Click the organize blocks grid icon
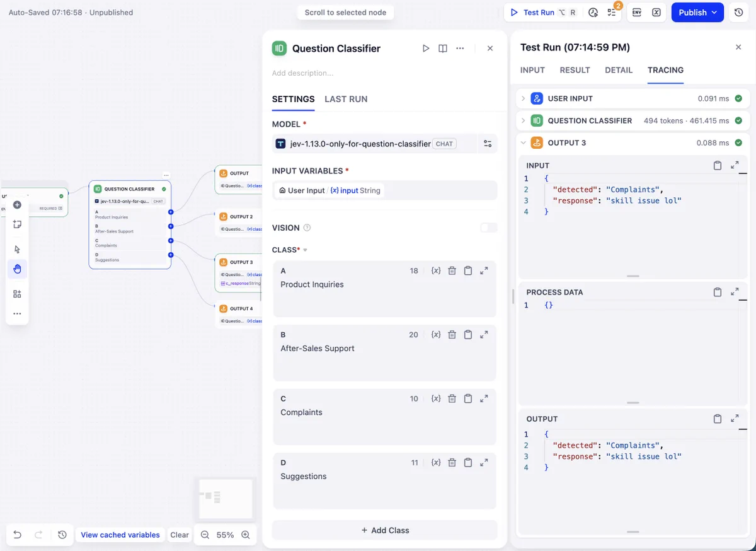Screen dimensions: 756x551 pyautogui.click(x=17, y=294)
